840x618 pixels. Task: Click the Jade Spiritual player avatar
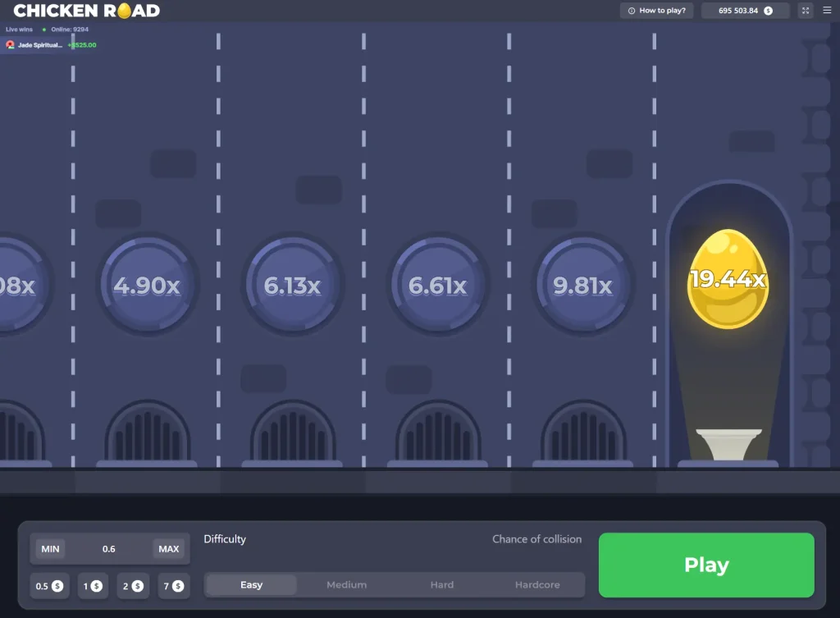tap(10, 45)
